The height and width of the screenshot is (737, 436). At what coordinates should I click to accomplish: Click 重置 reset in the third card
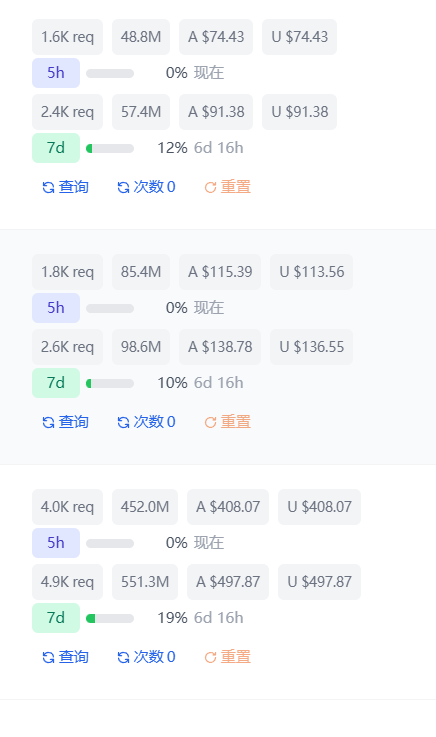(227, 657)
